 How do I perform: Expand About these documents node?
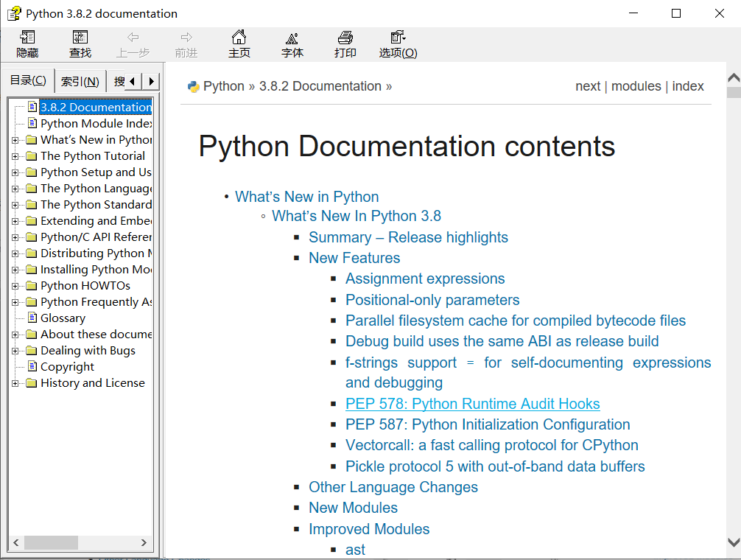coord(15,335)
